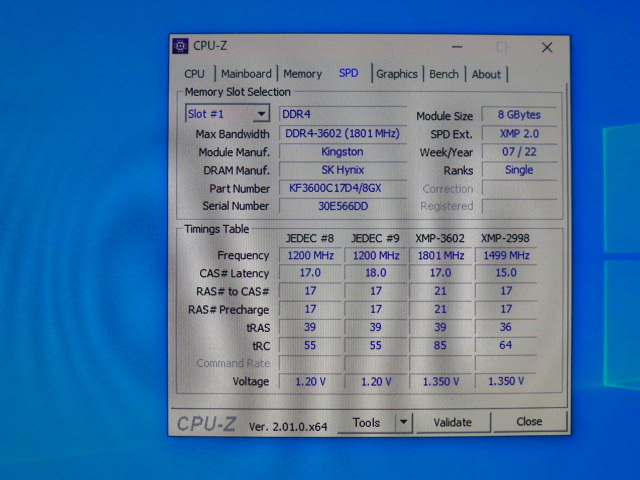Click the 1499 MHz frequency cell
Viewport: 640px width, 480px height.
(x=506, y=256)
